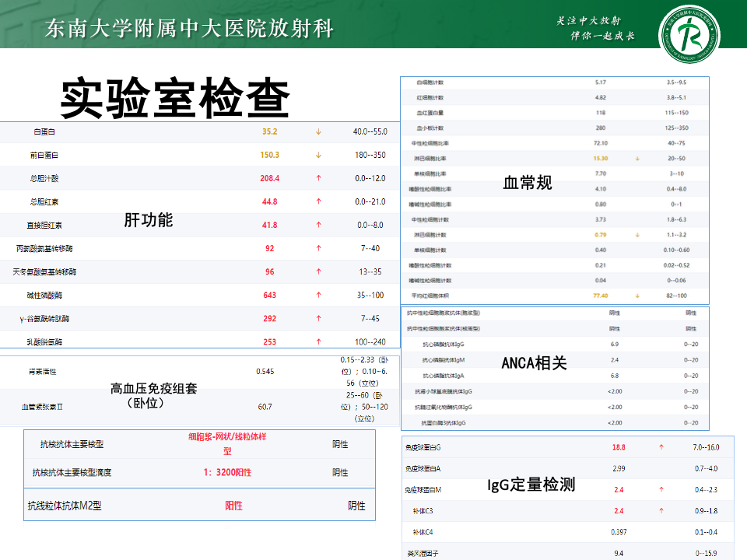Click the up arrow beside value 292
The width and height of the screenshot is (747, 560).
click(318, 318)
